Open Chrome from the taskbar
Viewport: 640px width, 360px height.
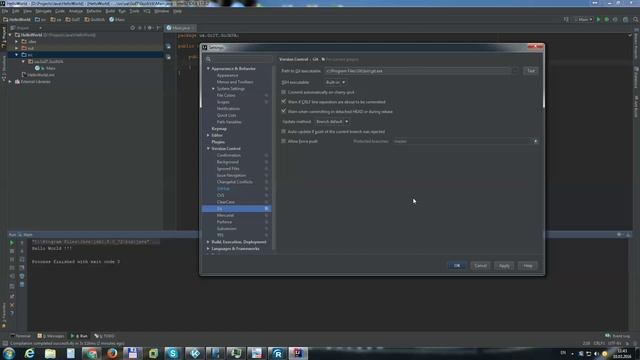point(91,353)
